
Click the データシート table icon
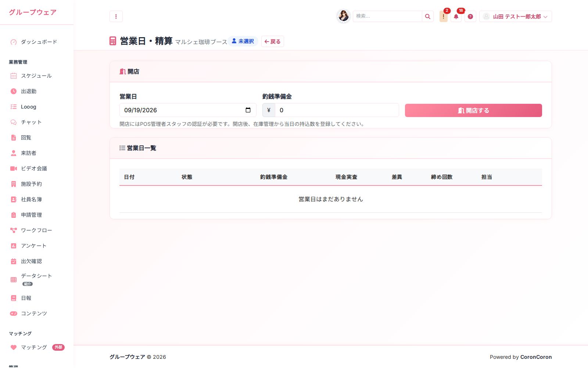pos(14,280)
